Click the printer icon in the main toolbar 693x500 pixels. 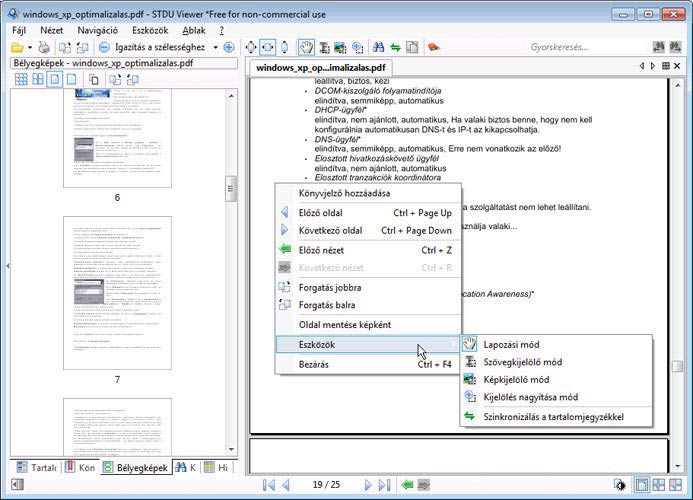coord(44,47)
